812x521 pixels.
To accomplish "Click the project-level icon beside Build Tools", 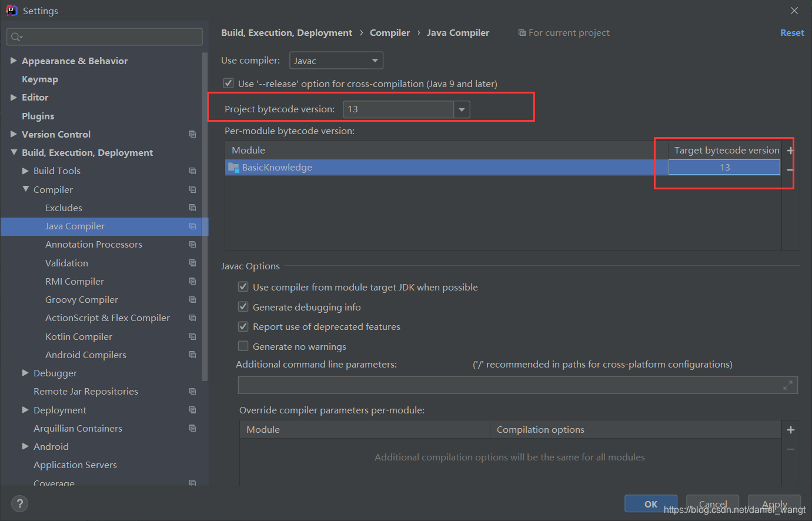I will [x=192, y=171].
